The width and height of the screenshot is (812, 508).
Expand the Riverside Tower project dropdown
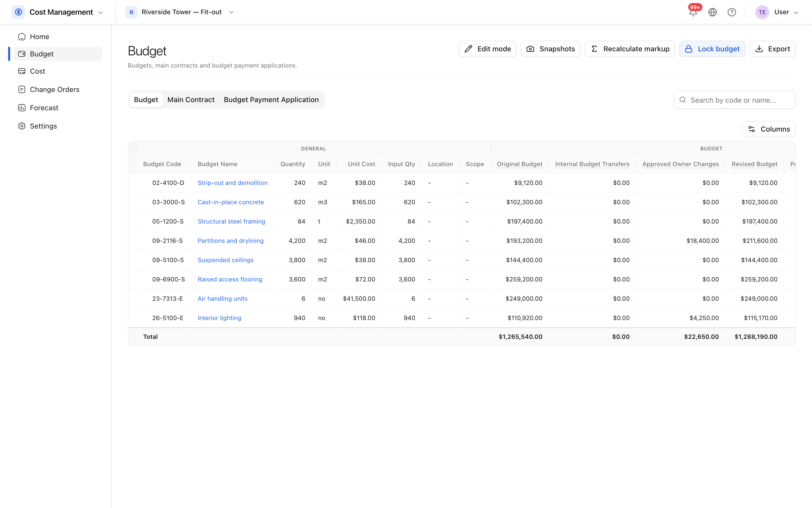pyautogui.click(x=231, y=12)
